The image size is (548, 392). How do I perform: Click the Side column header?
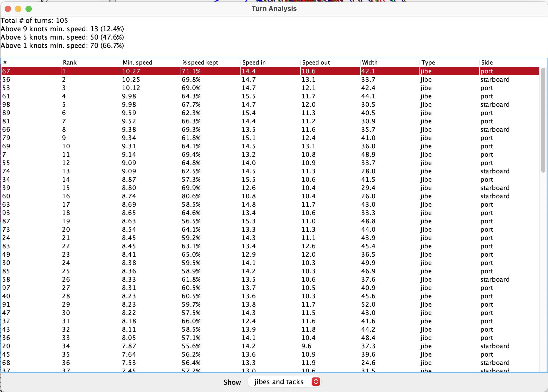487,62
